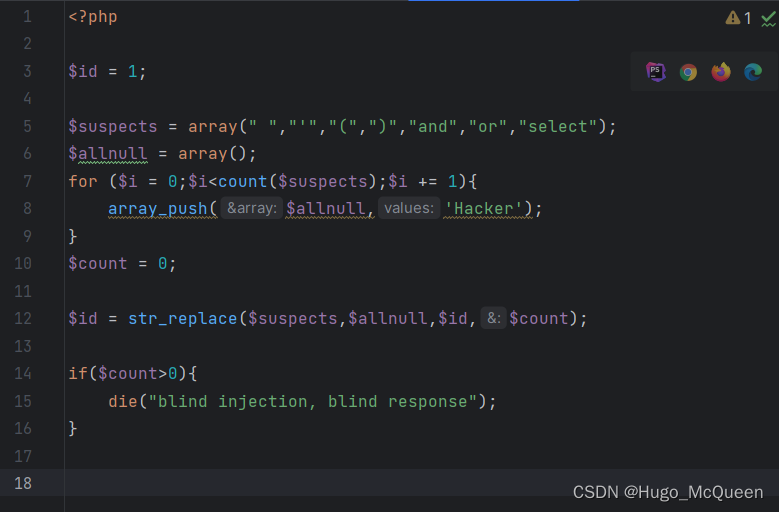Click the "and" string in the suspects array
The height and width of the screenshot is (512, 779).
click(x=432, y=127)
